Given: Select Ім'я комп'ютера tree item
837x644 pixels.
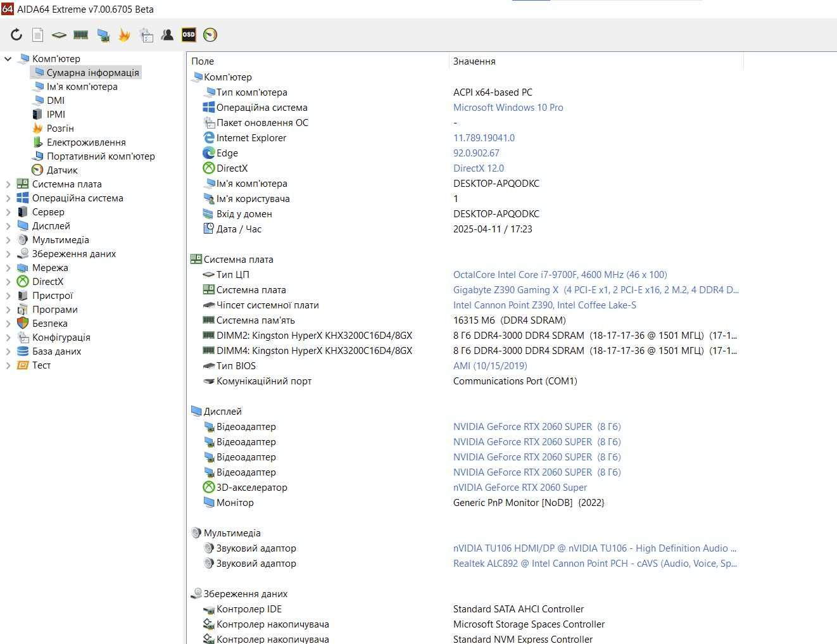Looking at the screenshot, I should pyautogui.click(x=82, y=86).
